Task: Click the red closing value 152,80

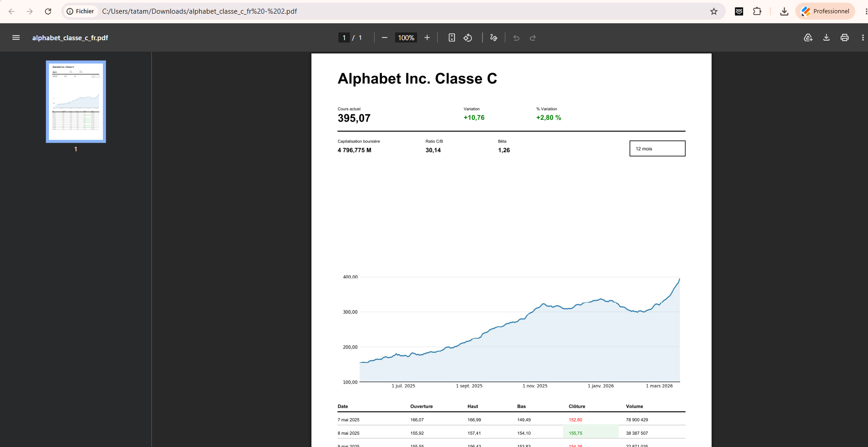Action: coord(575,420)
